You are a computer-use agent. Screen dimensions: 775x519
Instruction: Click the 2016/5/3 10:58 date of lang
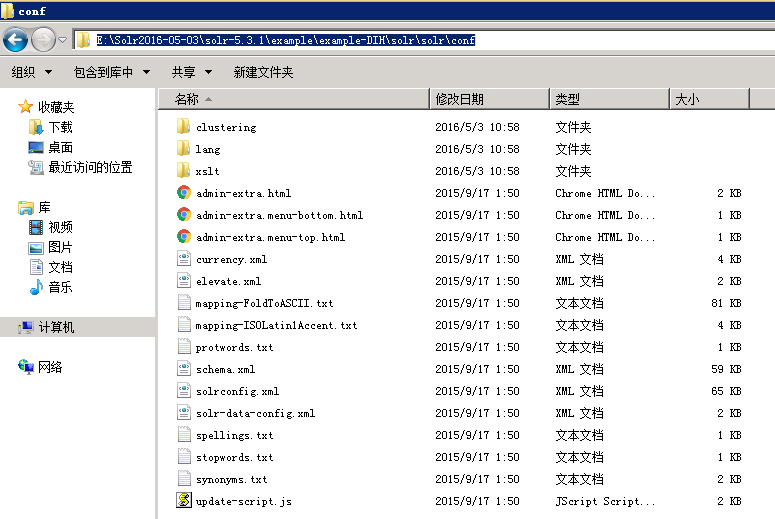point(477,149)
